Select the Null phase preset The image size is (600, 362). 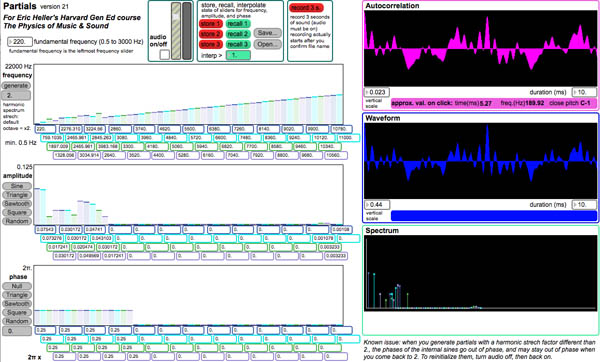coord(17,286)
